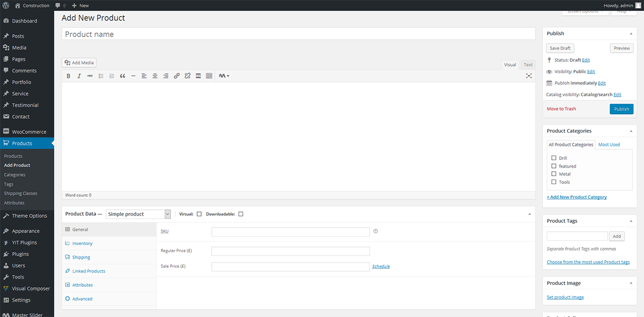Collapse the Product Categories panel

click(x=631, y=131)
